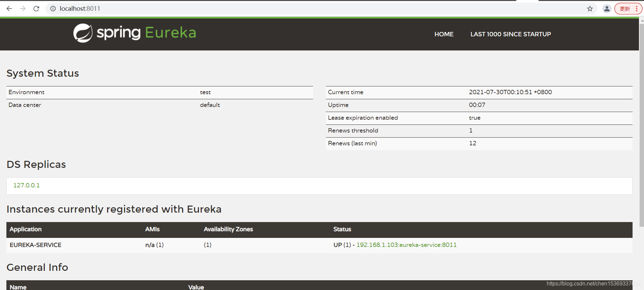View site information icon beside localhost
644x290 pixels.
point(53,8)
